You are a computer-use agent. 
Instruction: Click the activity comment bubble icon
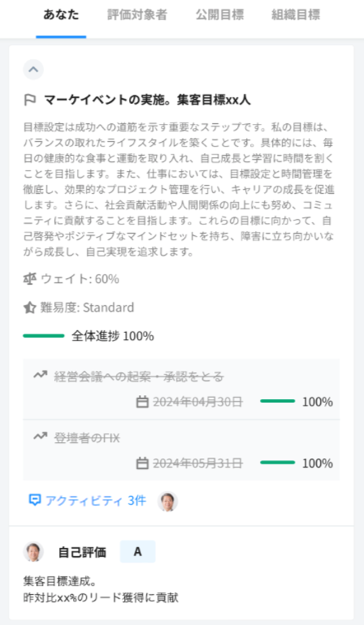click(35, 500)
